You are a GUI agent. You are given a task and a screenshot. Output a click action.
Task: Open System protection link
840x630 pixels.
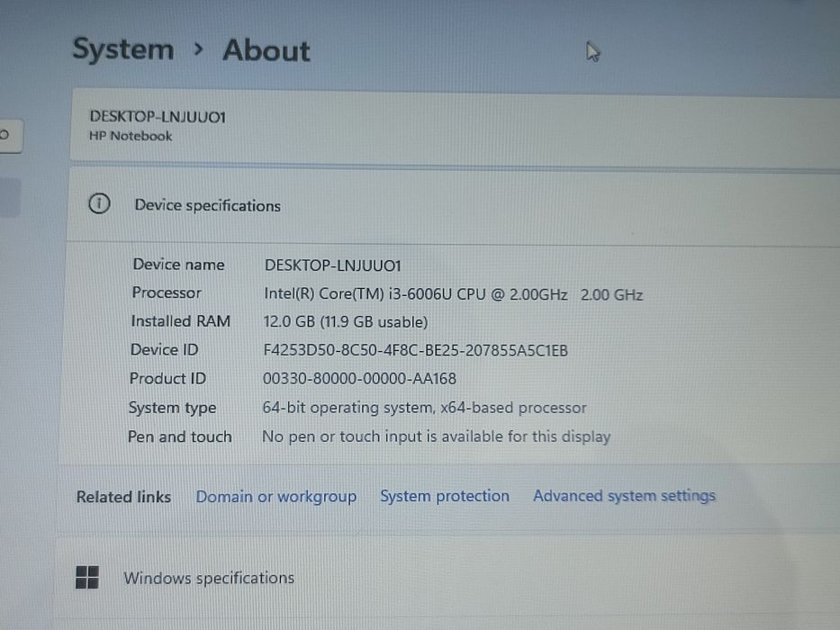tap(445, 496)
